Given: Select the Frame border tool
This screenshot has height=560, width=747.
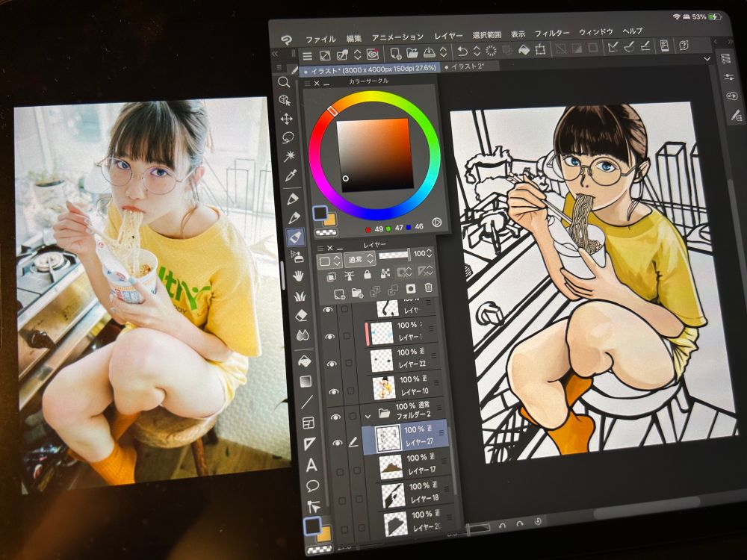Looking at the screenshot, I should 309,423.
